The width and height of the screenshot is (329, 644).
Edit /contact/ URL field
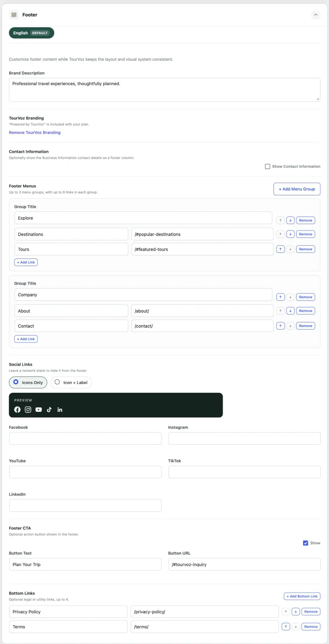[x=202, y=326]
